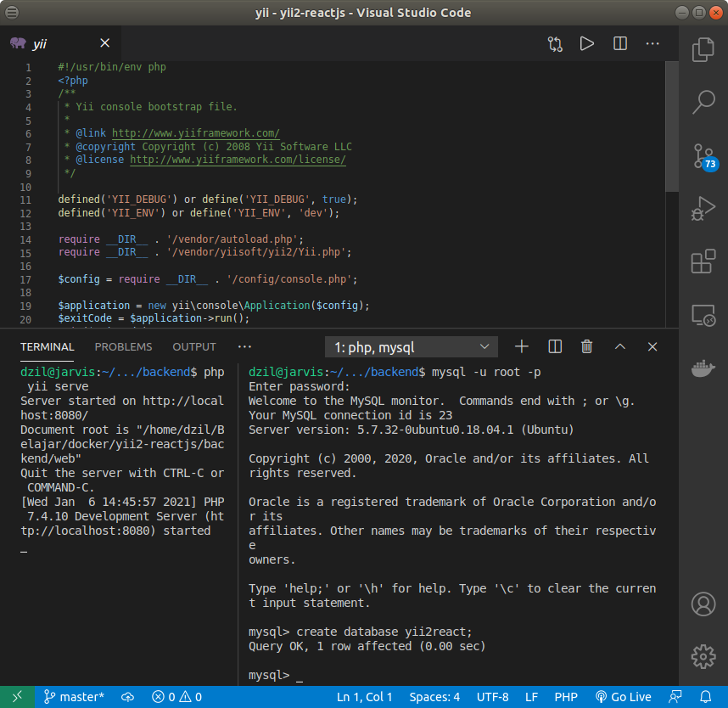Image resolution: width=728 pixels, height=708 pixels.
Task: Open errors and warnings count in status bar
Action: tap(176, 697)
